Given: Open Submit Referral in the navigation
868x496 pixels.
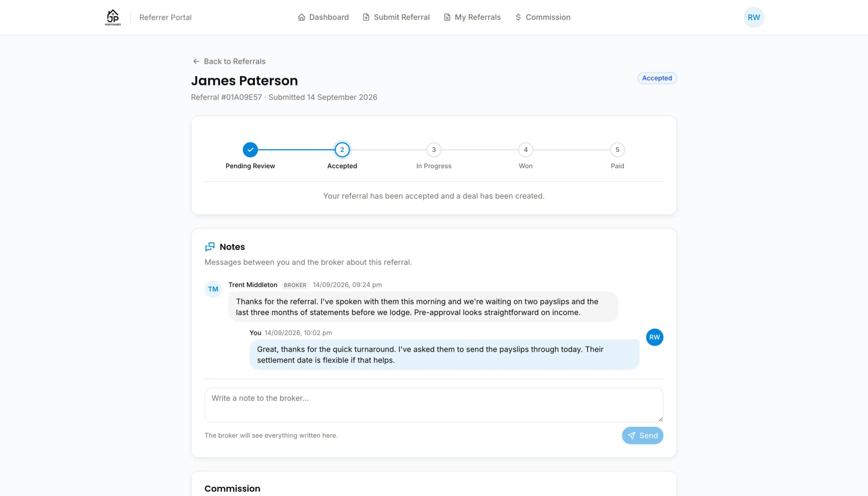Looking at the screenshot, I should click(396, 17).
